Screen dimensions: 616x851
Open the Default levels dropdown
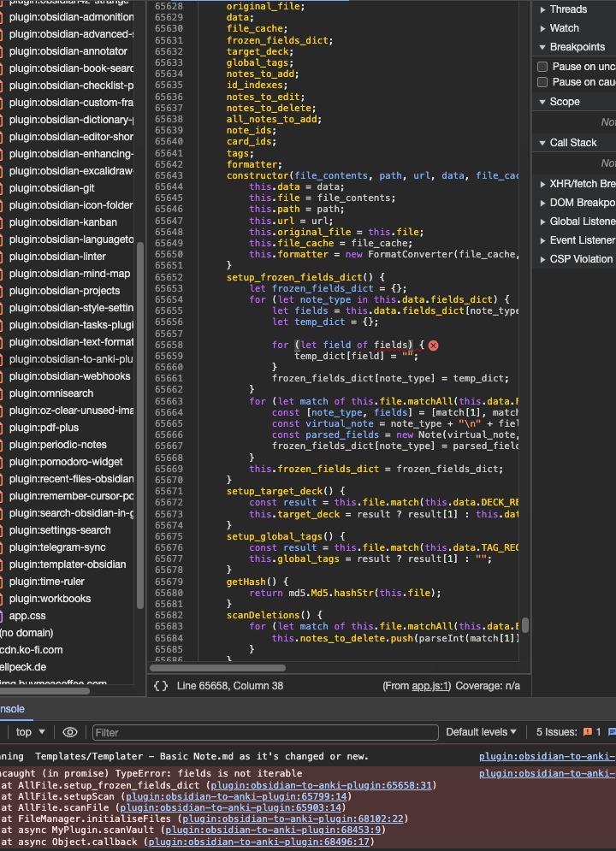point(481,732)
